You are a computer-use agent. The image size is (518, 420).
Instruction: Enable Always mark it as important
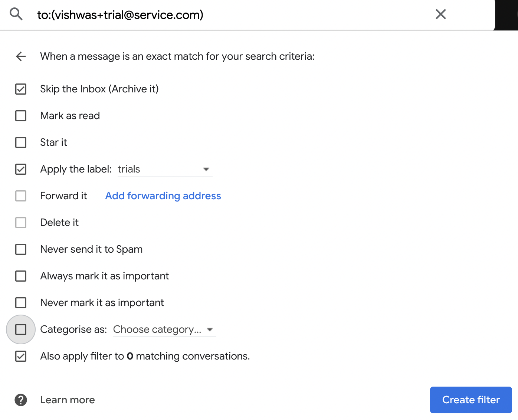[x=21, y=276]
